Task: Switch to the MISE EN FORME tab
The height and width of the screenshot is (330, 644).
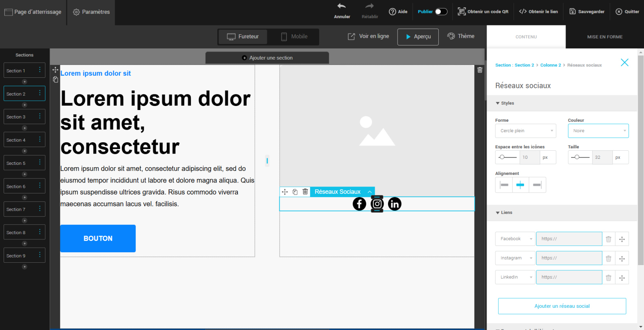Action: [x=605, y=37]
